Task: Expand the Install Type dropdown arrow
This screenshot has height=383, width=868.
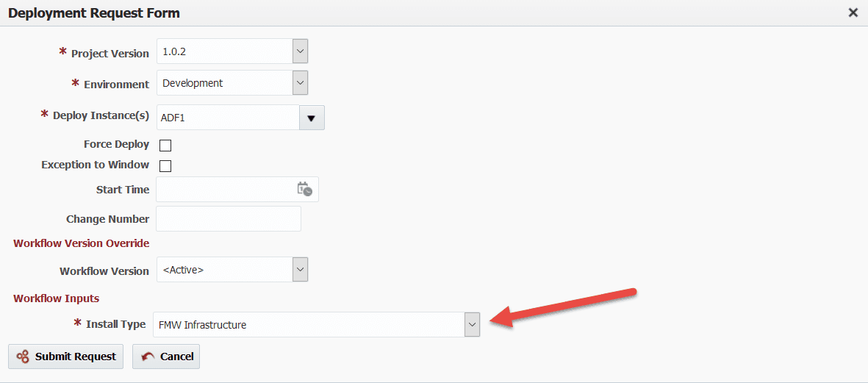Action: pos(472,324)
